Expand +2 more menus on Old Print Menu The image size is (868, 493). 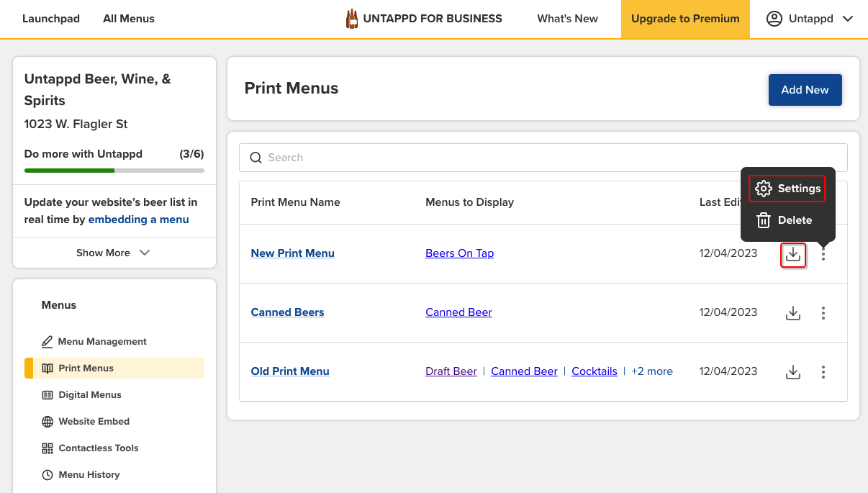[652, 371]
